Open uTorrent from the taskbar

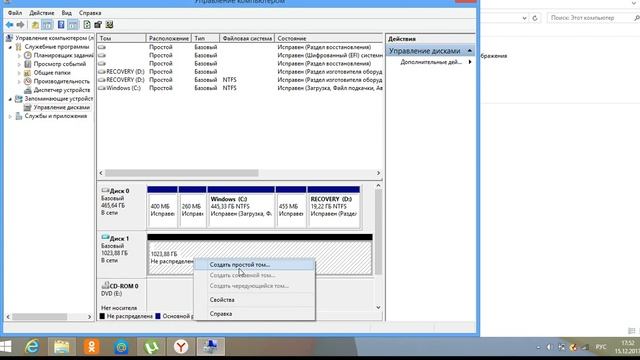pos(151,347)
